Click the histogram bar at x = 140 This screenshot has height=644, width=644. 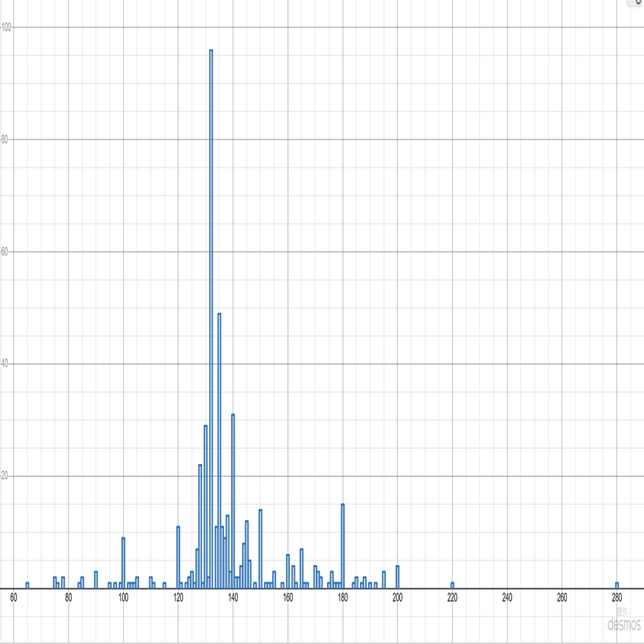point(233,502)
